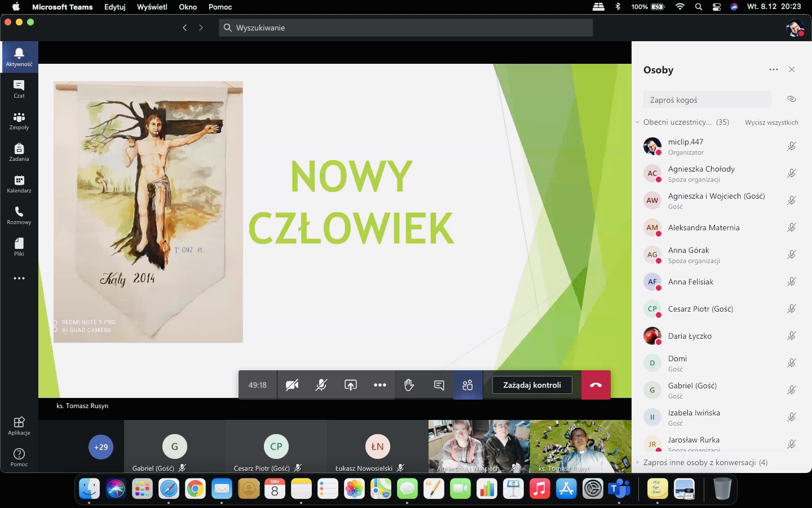Open Rozmowy calls section

point(19,215)
